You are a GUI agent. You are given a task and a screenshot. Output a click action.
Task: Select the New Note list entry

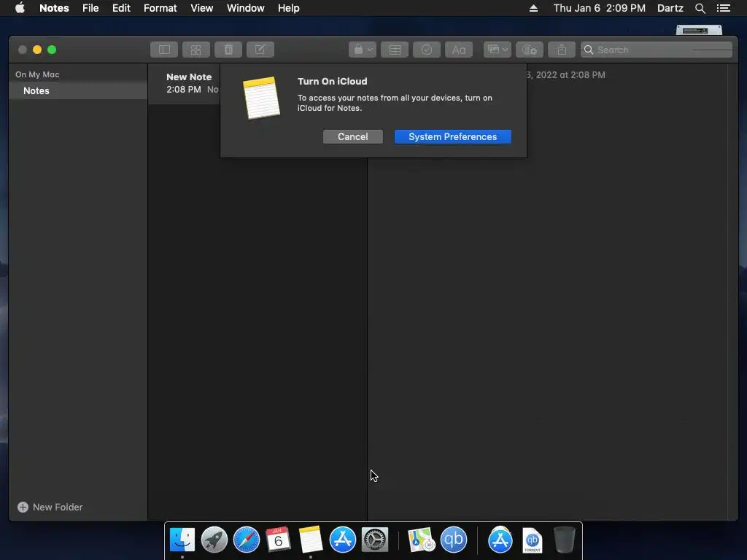click(184, 83)
